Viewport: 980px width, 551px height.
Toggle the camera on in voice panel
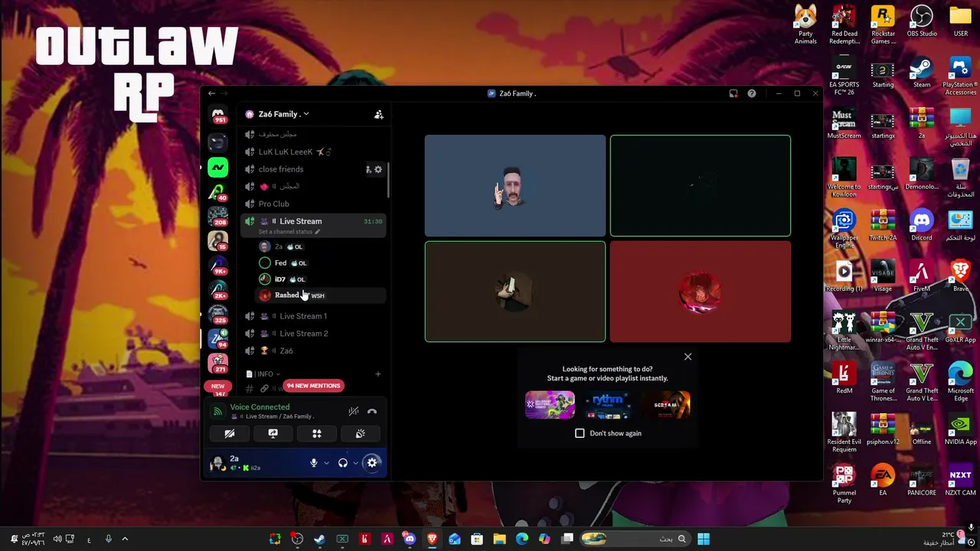coord(230,434)
